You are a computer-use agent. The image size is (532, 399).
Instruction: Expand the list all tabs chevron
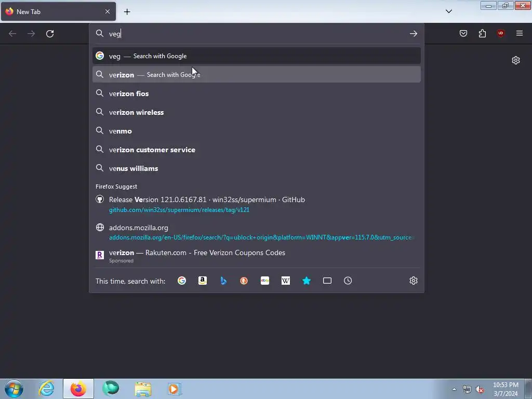449,11
